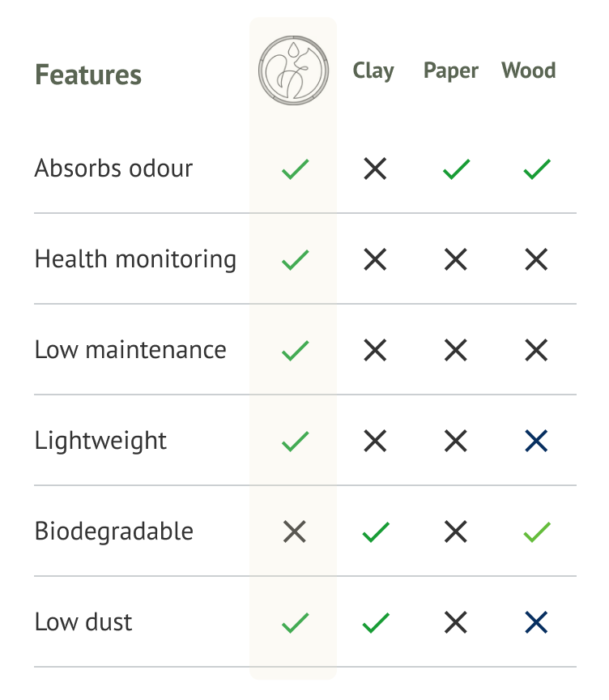Click the Features heading text
The height and width of the screenshot is (700, 609).
tap(88, 75)
